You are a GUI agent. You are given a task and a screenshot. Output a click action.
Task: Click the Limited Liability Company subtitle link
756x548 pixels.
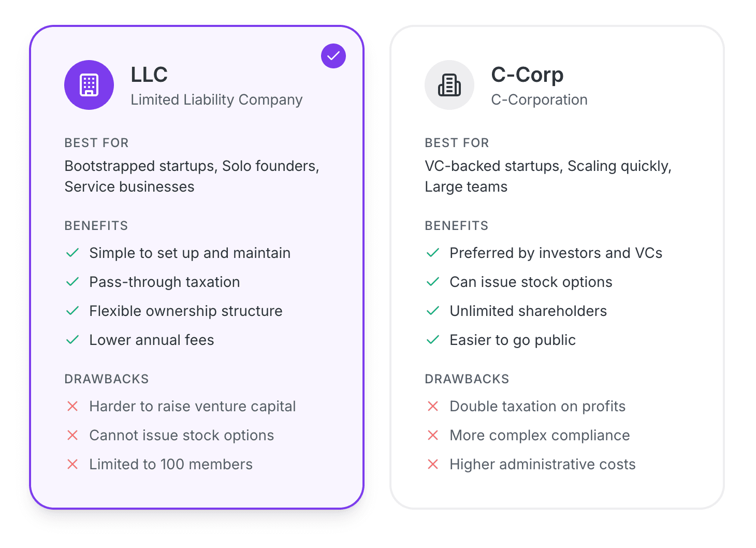coord(216,99)
